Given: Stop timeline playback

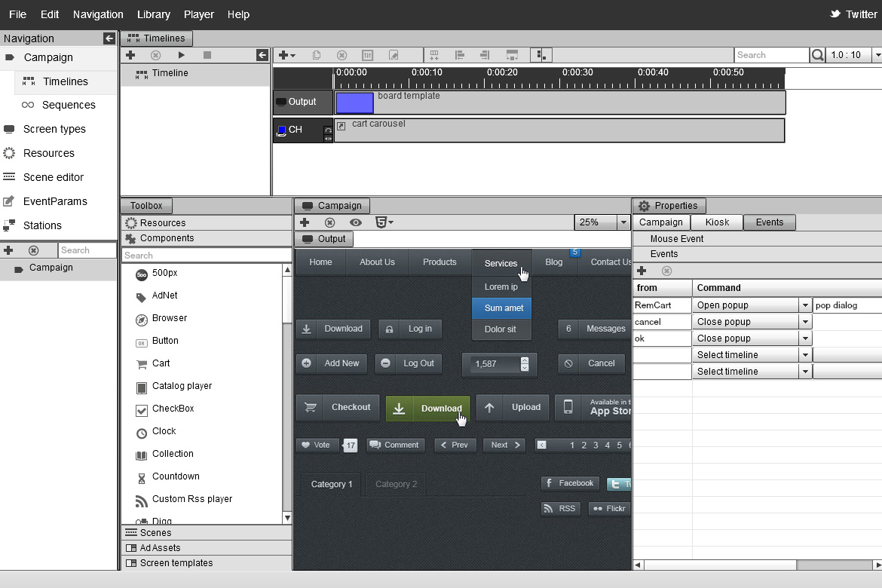Looking at the screenshot, I should click(x=207, y=55).
